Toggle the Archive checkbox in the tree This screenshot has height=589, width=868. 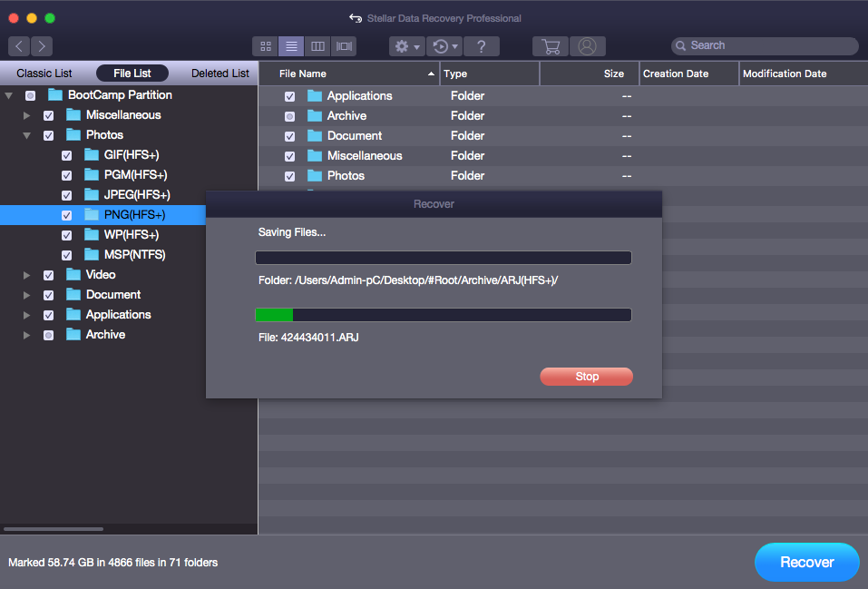pyautogui.click(x=49, y=335)
